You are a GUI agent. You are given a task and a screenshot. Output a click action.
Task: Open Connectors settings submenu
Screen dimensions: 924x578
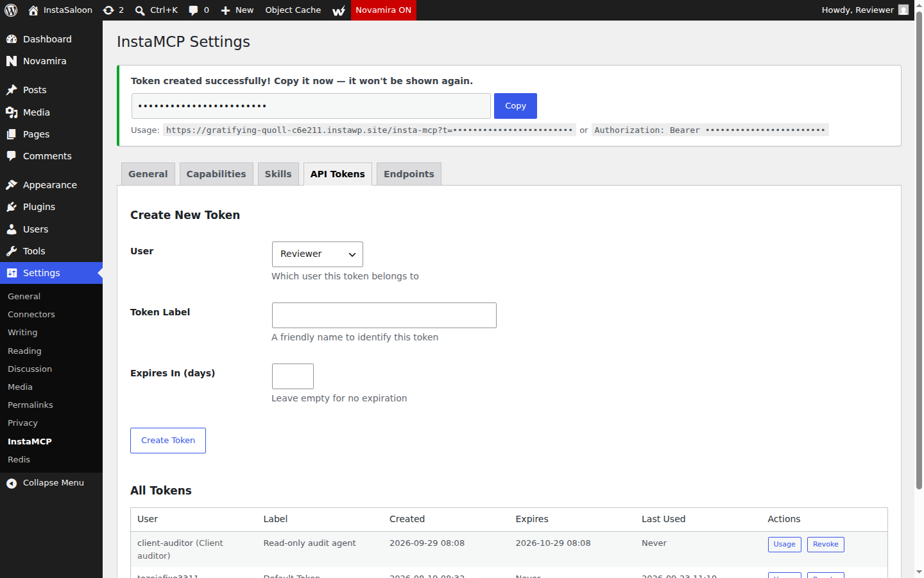(31, 315)
